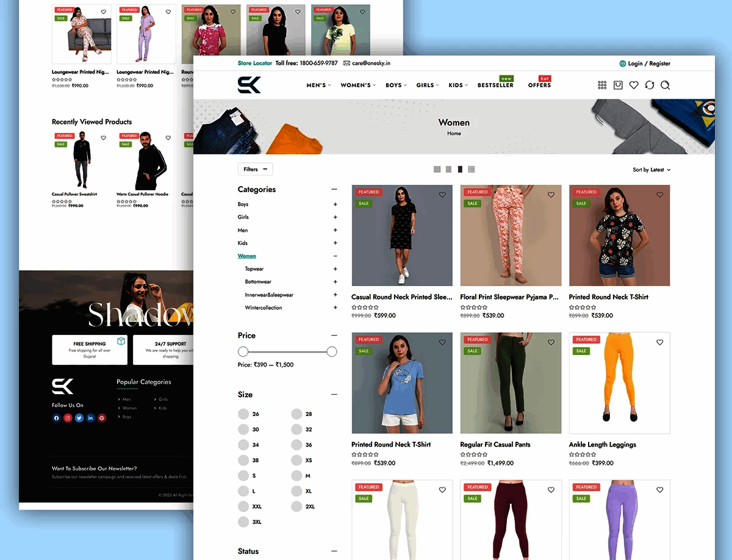Select size 3XL filter
Image resolution: width=732 pixels, height=560 pixels.
tap(243, 522)
